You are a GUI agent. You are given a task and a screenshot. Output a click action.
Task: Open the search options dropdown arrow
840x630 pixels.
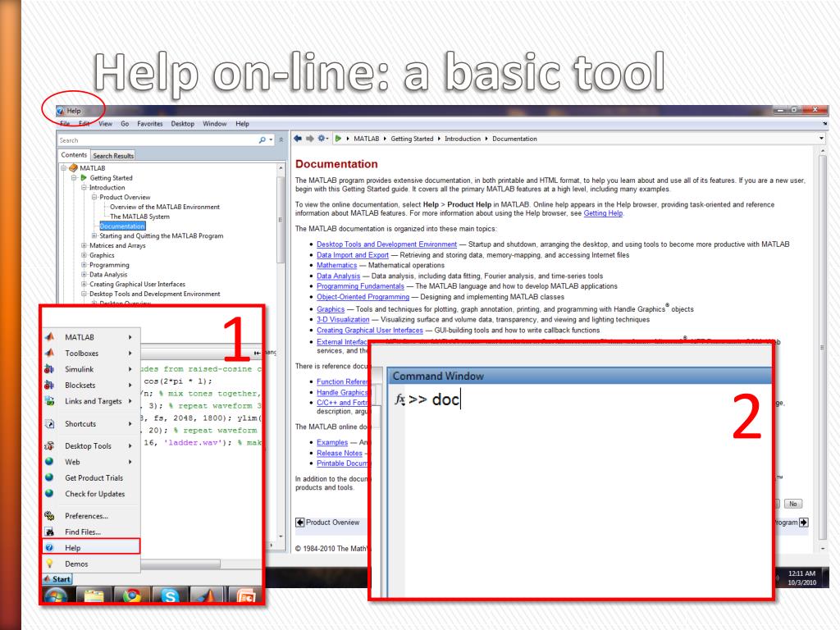tap(271, 139)
